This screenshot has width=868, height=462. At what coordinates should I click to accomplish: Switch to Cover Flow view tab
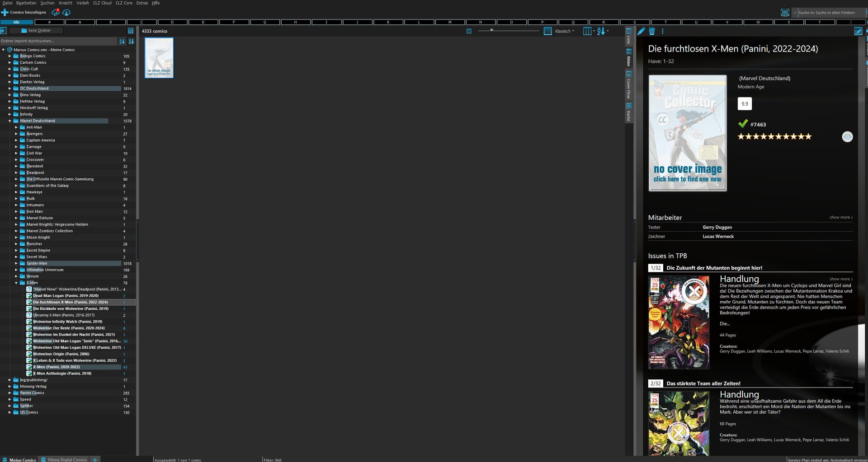tap(628, 85)
